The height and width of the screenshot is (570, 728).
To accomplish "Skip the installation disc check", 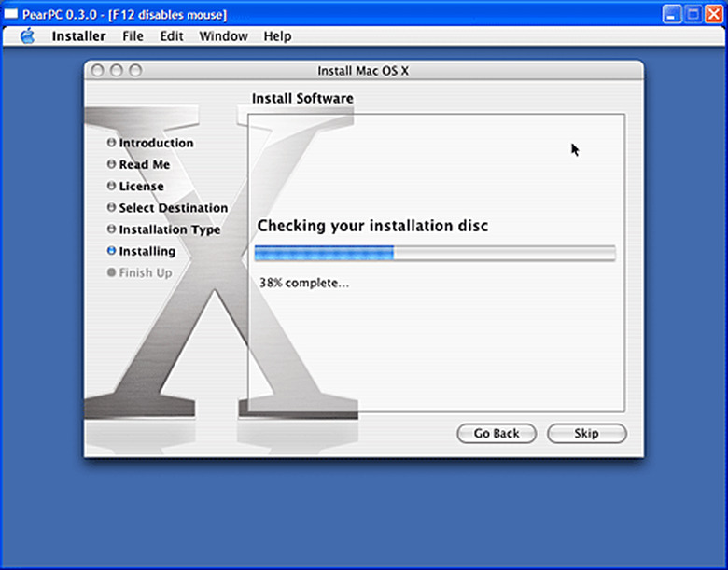I will point(586,433).
